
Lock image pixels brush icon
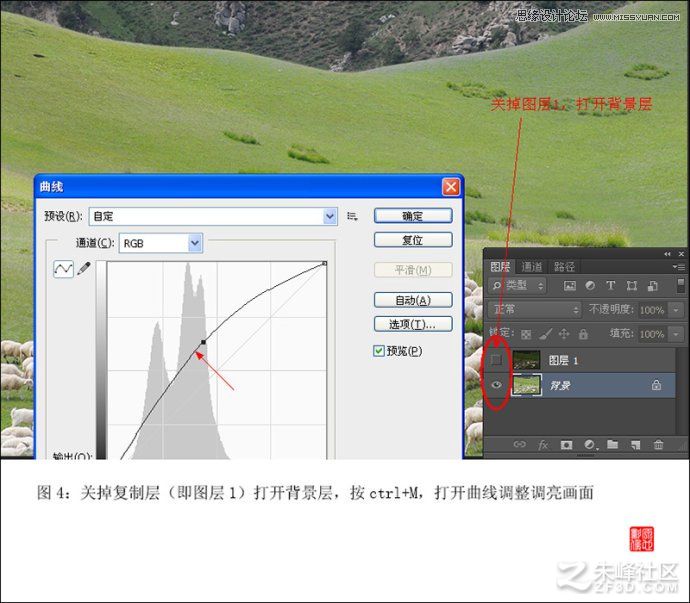click(x=546, y=335)
